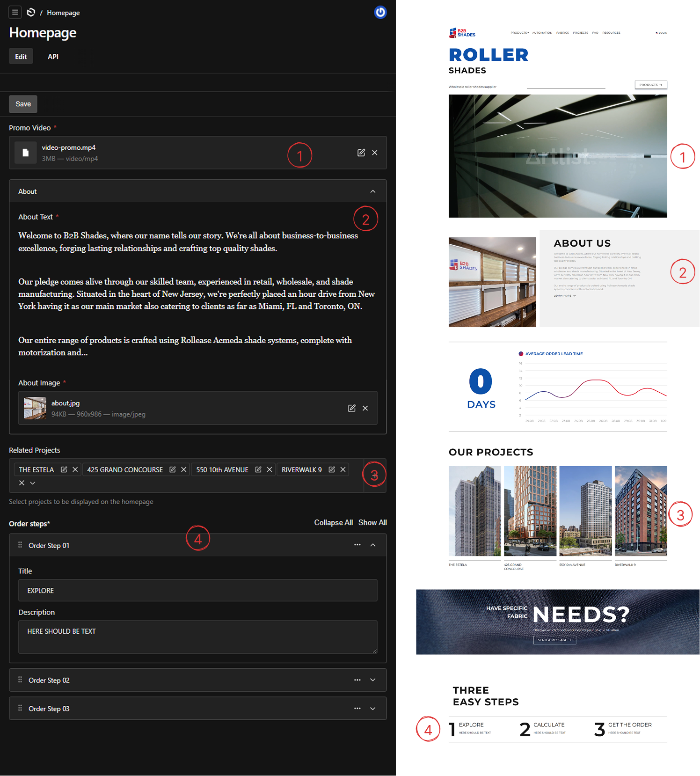
Task: Click the CALCULATE step title
Action: (549, 725)
